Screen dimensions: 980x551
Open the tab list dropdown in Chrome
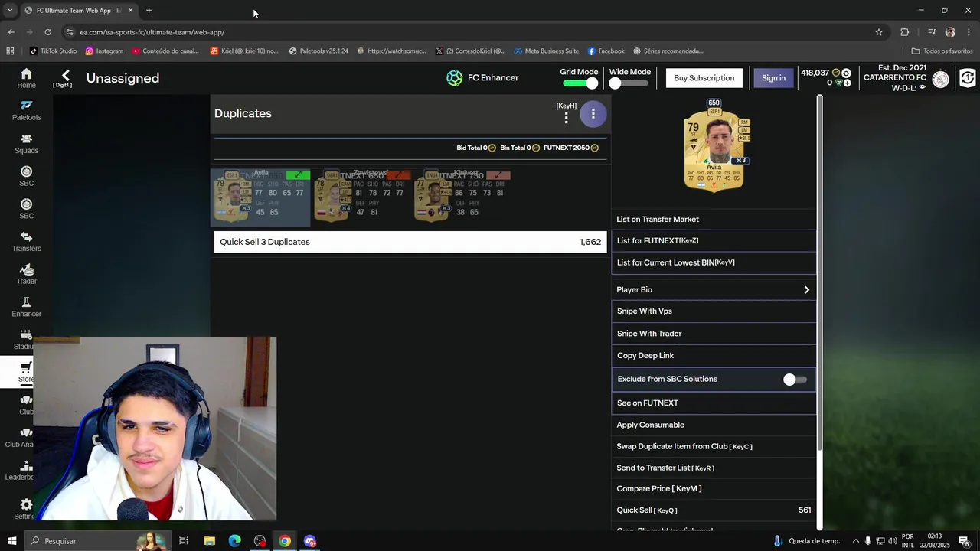(x=10, y=11)
